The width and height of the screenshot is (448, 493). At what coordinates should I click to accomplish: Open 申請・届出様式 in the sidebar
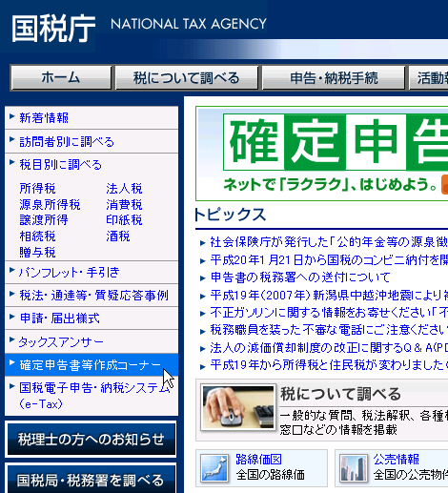(60, 318)
